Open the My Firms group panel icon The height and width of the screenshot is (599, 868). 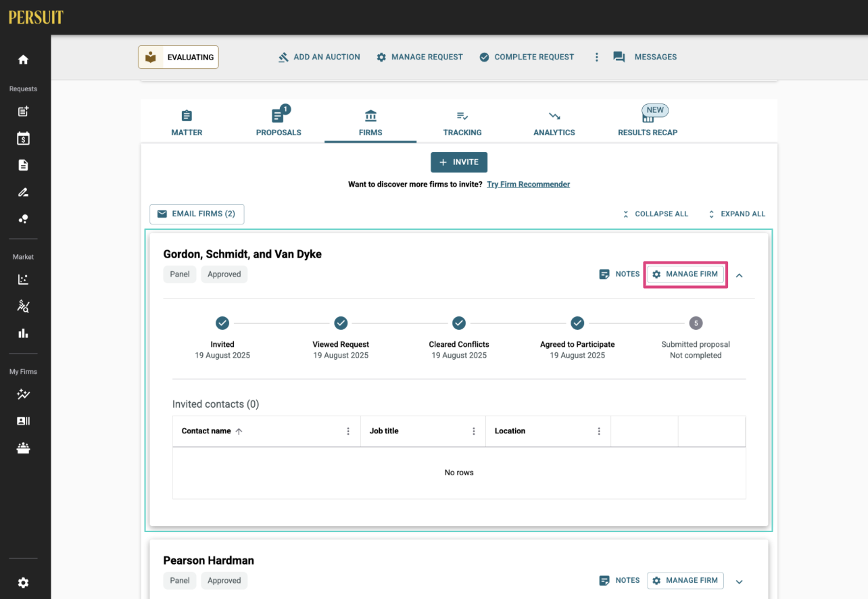[23, 448]
